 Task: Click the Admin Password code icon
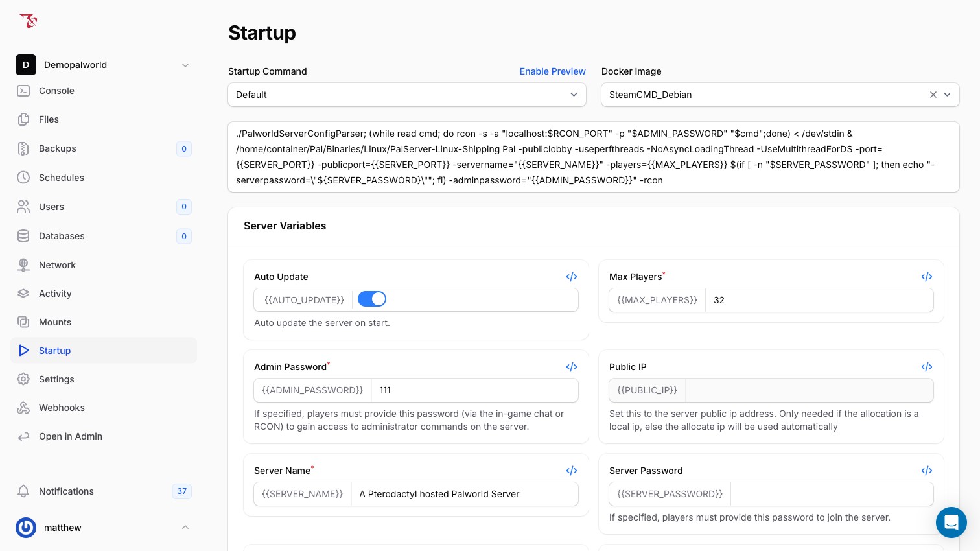pos(572,367)
